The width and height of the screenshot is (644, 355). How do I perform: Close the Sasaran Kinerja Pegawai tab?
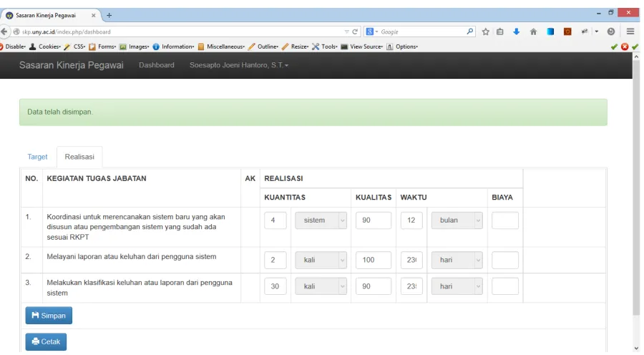coord(93,15)
